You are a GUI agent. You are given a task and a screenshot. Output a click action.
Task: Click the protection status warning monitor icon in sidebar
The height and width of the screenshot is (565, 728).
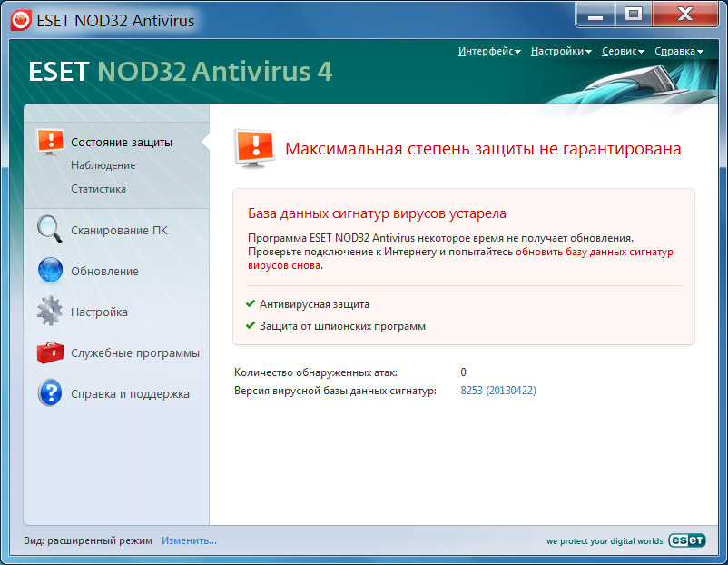point(51,143)
